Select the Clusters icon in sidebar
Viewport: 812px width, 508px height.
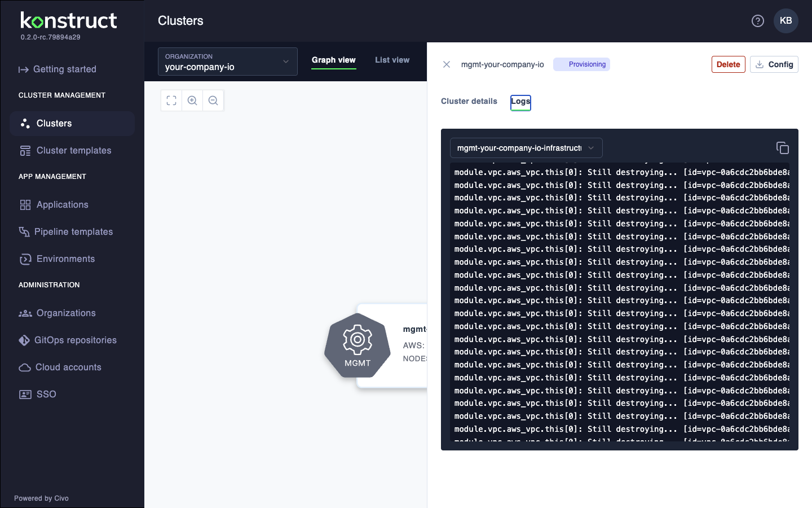(25, 124)
